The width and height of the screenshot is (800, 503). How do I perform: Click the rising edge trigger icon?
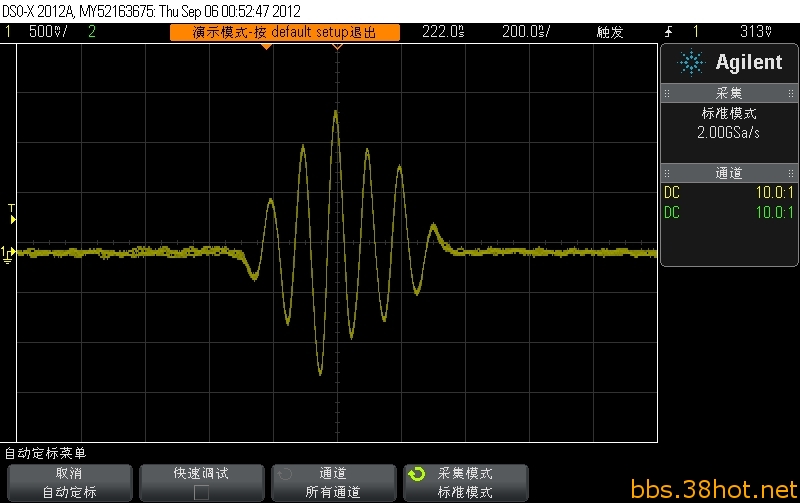[668, 32]
